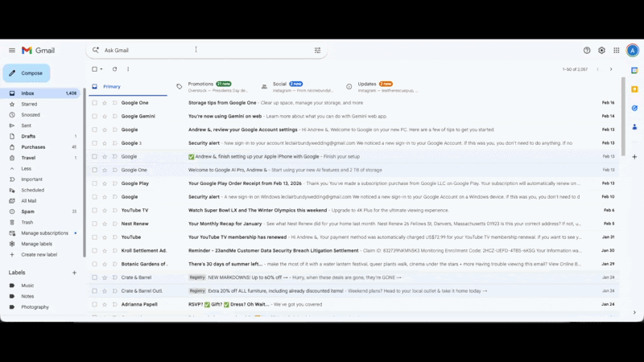Create a new label with Labels plus icon
This screenshot has width=644, height=362.
point(74,273)
